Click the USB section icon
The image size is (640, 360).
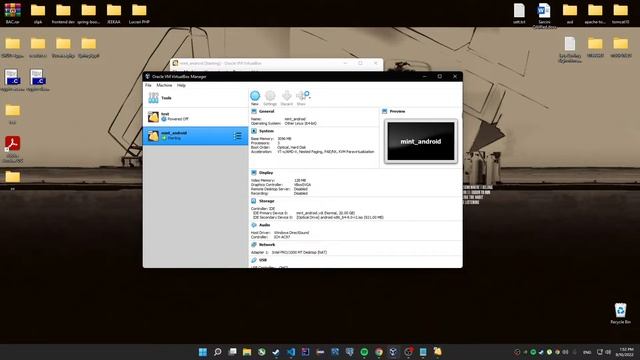tap(254, 260)
